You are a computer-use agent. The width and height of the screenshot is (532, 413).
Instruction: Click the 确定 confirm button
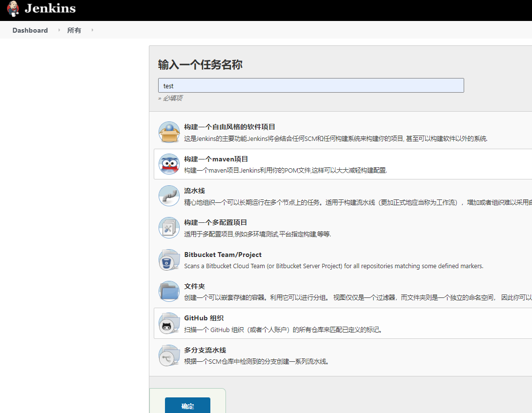tap(187, 406)
